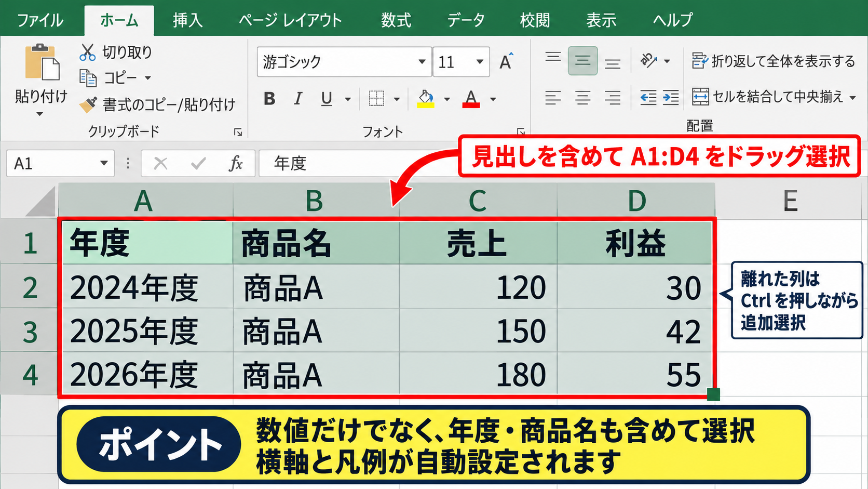Apply red font color A
This screenshot has width=868, height=489.
coord(471,98)
